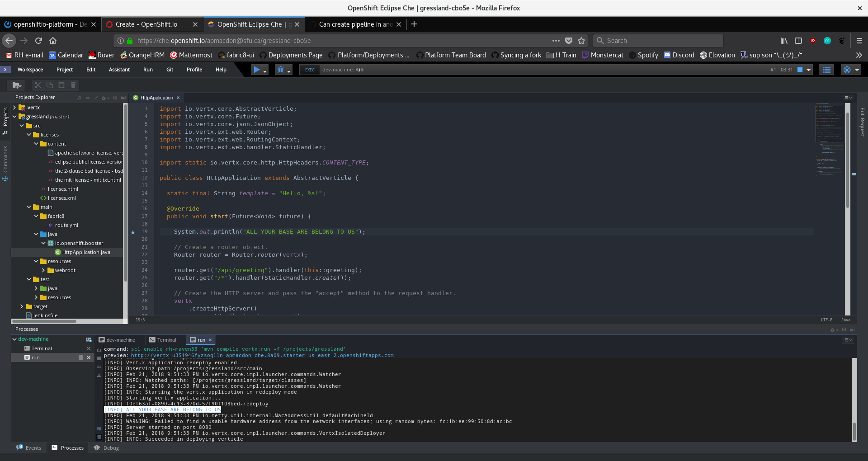Viewport: 868px width, 461px height.
Task: Expand the test java folder
Action: coord(36,288)
